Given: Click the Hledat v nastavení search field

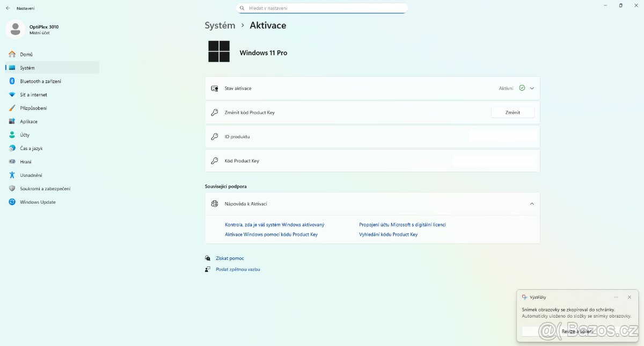Looking at the screenshot, I should [x=322, y=8].
